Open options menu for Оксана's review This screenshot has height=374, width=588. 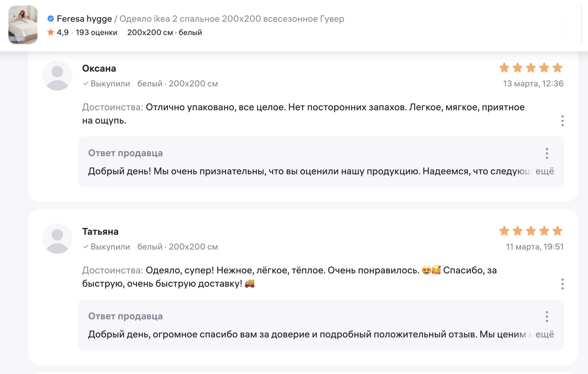(x=562, y=121)
